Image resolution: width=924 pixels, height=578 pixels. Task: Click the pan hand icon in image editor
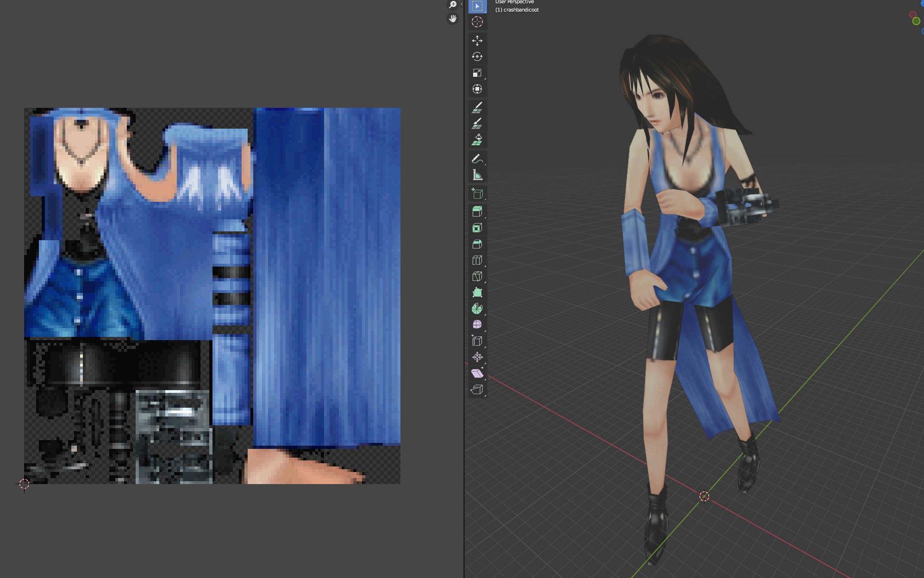pyautogui.click(x=452, y=19)
